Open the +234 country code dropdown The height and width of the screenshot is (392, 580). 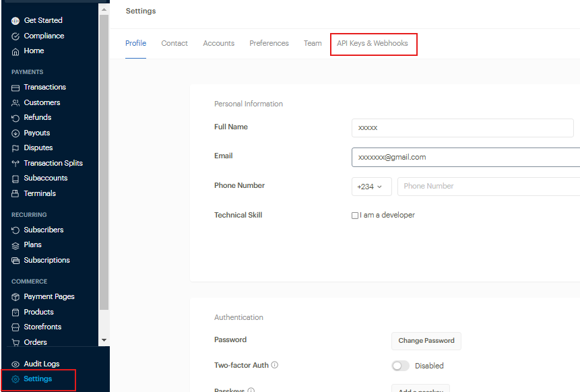point(371,187)
